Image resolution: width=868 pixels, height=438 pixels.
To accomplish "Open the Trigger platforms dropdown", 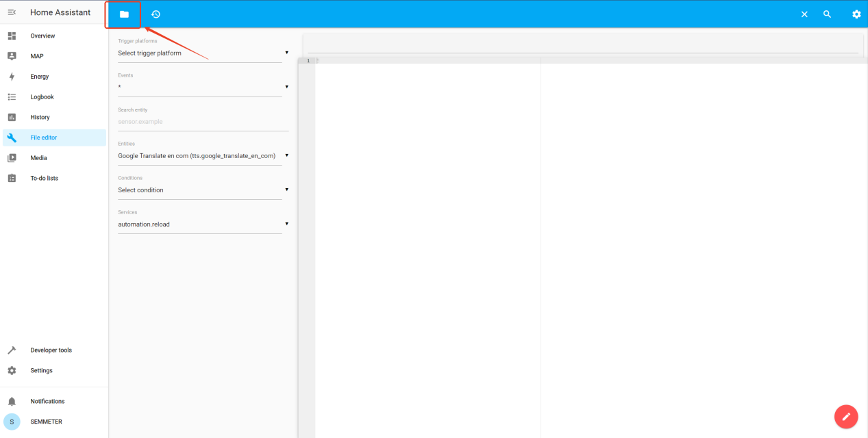I will pyautogui.click(x=203, y=53).
